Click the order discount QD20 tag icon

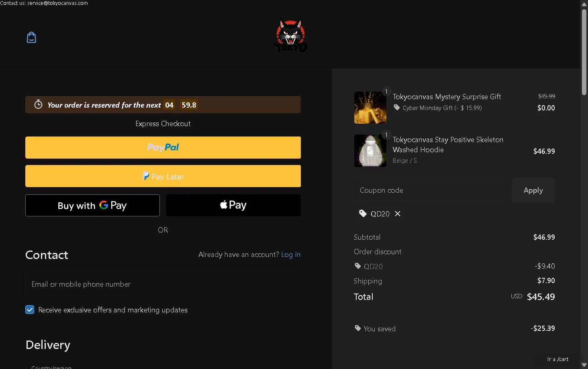tap(358, 266)
